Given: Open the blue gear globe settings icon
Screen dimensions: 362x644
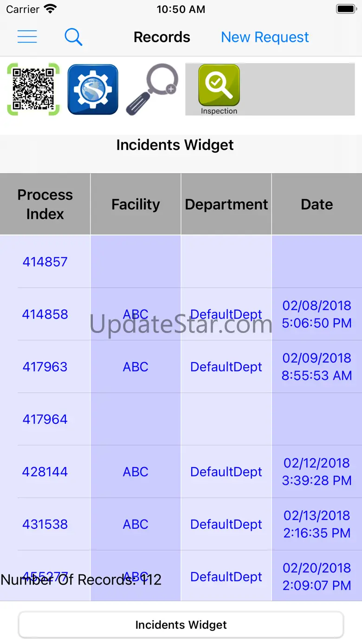Looking at the screenshot, I should click(x=93, y=89).
